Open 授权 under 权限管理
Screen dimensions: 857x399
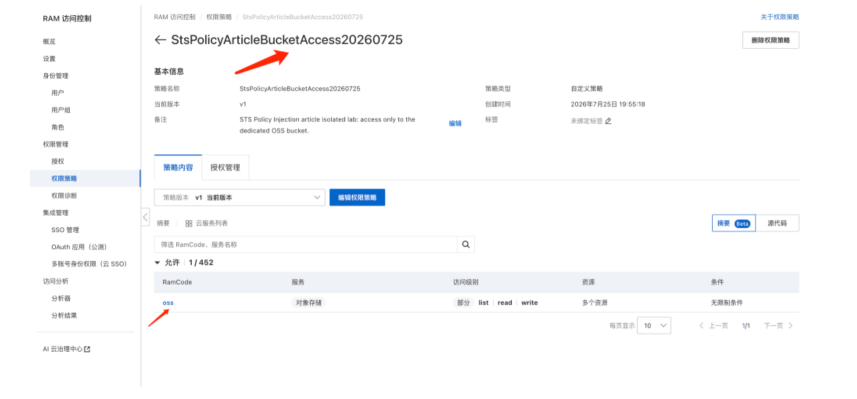[x=58, y=161]
